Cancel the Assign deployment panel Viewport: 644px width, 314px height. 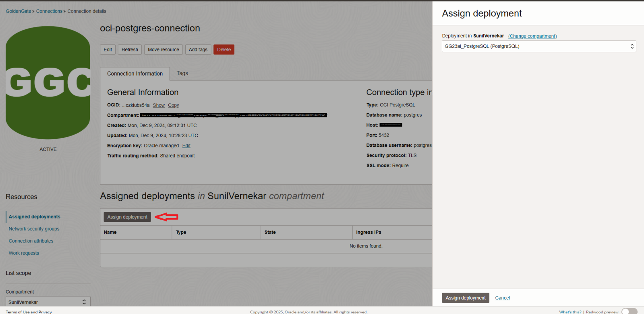click(x=502, y=298)
